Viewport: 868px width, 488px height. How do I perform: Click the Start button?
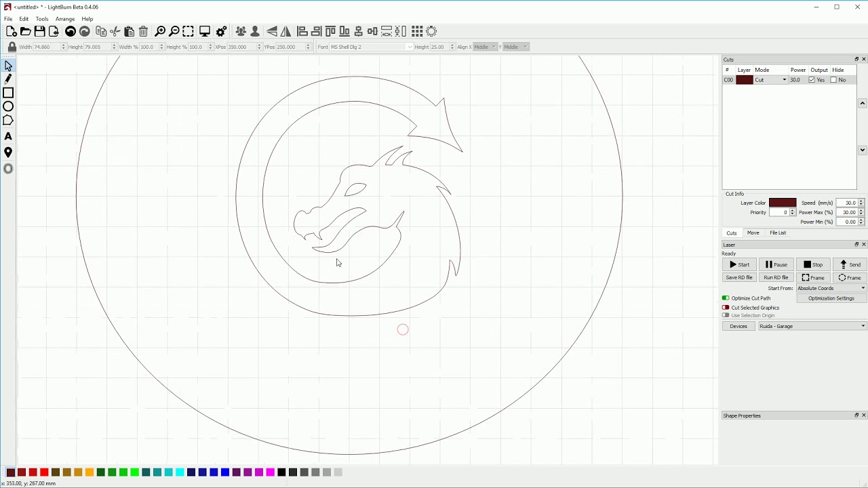739,264
